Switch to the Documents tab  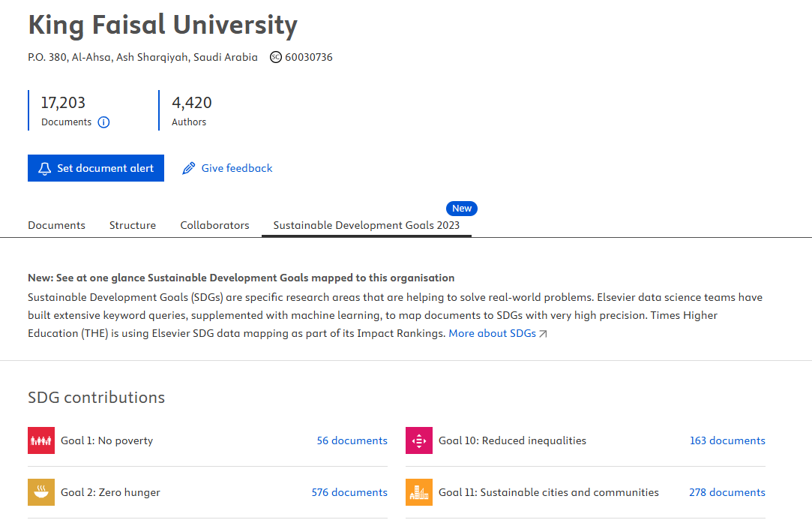56,225
